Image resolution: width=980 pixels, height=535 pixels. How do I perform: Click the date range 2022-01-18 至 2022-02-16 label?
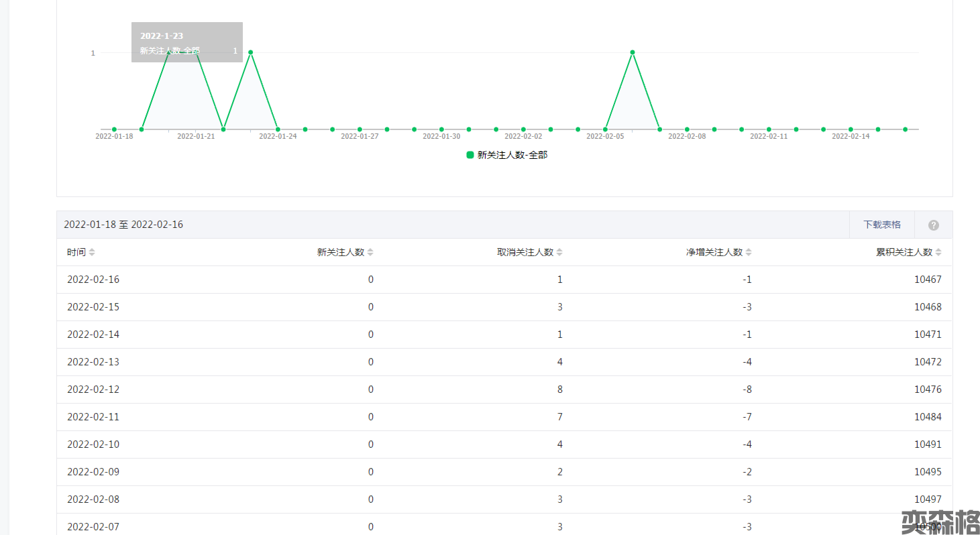coord(123,225)
